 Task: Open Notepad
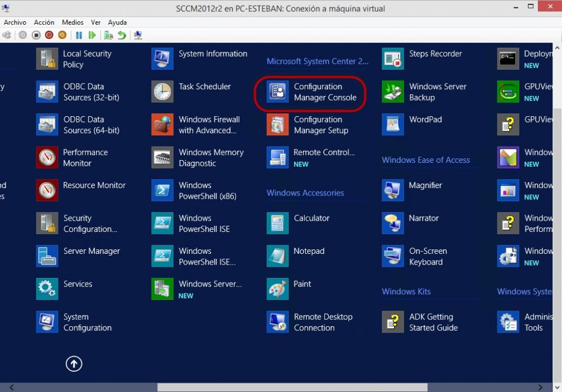(296, 256)
